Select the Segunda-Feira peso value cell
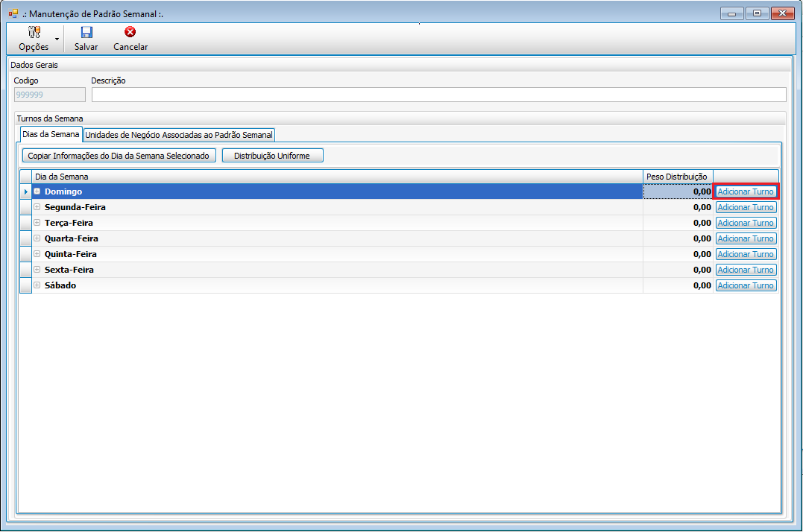803x532 pixels. pyautogui.click(x=678, y=207)
